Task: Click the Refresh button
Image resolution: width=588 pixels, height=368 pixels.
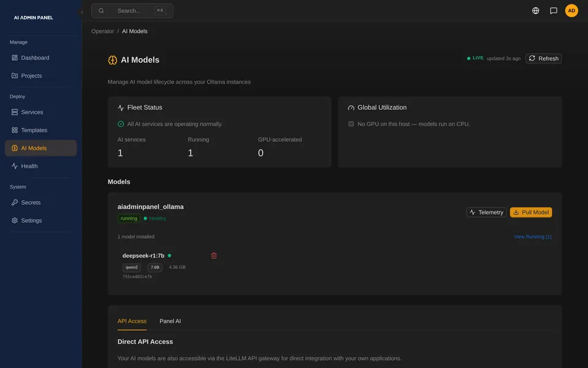Action: tap(543, 59)
